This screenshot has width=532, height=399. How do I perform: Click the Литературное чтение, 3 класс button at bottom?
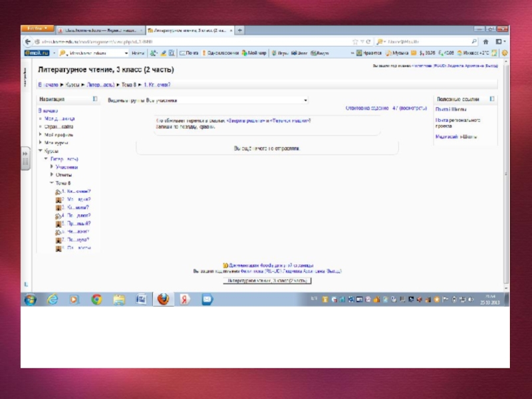tap(267, 281)
